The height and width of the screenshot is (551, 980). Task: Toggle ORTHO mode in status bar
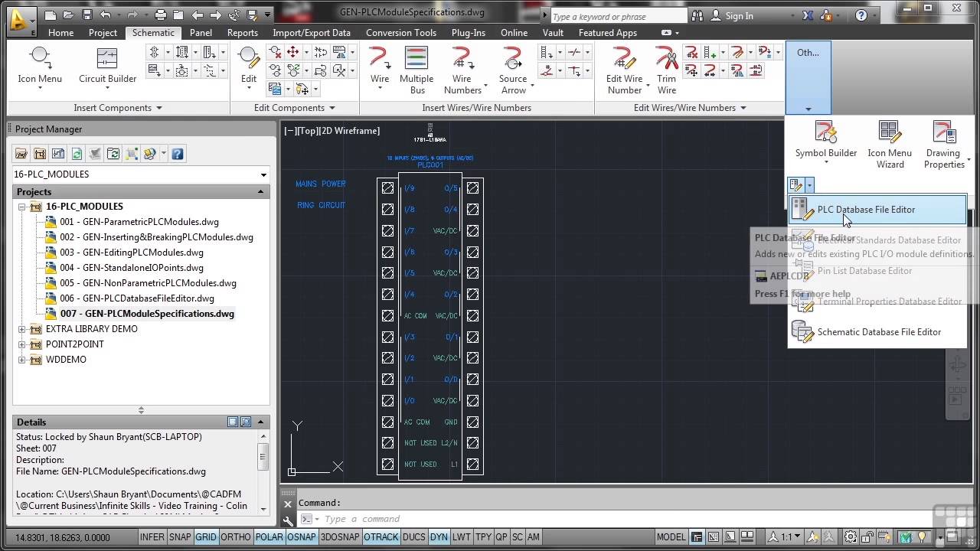coord(236,537)
